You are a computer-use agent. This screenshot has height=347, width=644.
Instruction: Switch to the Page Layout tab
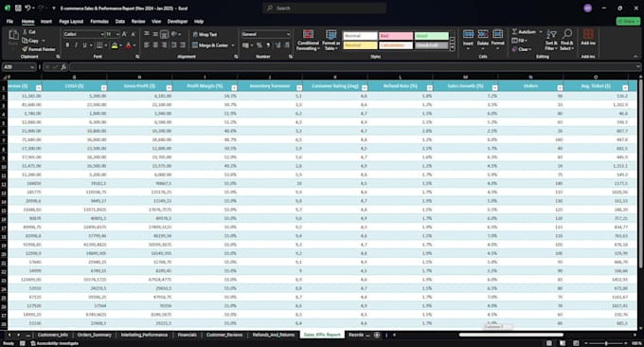[x=71, y=22]
